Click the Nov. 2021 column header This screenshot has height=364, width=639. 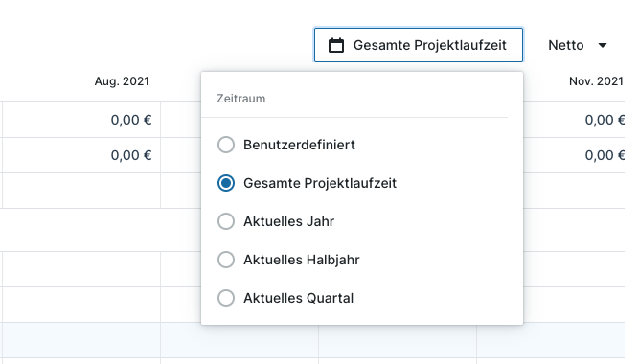(x=596, y=81)
